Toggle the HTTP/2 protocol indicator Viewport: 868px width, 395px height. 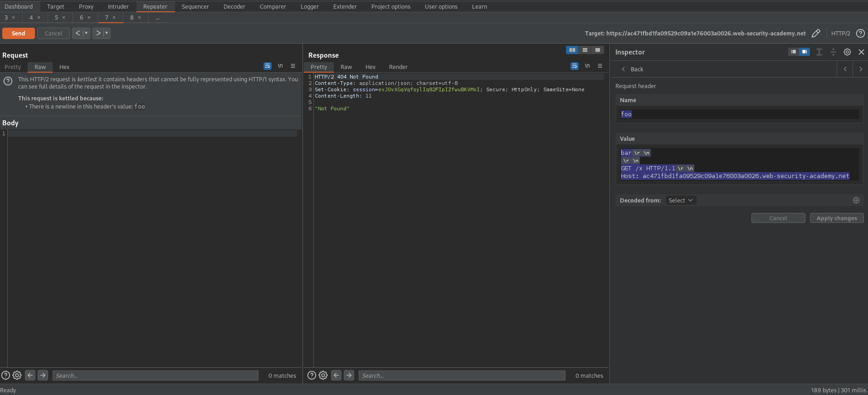click(x=840, y=33)
